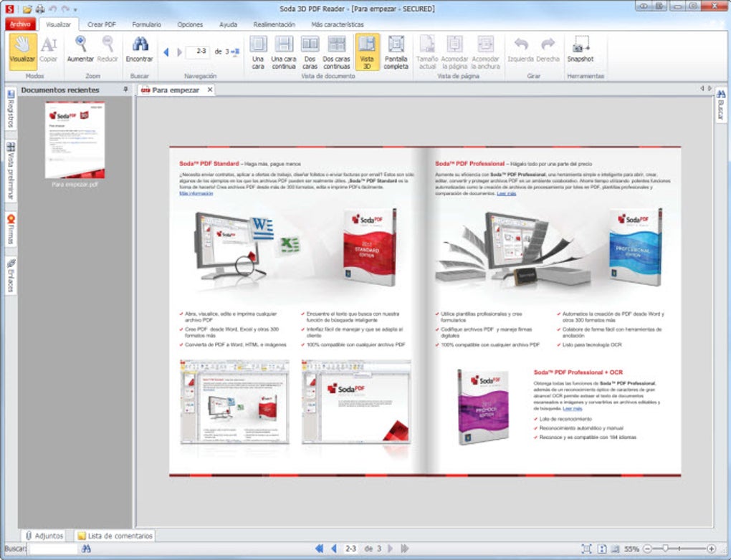Image resolution: width=731 pixels, height=560 pixels.
Task: Pin the Documentos recientes panel
Action: [125, 90]
